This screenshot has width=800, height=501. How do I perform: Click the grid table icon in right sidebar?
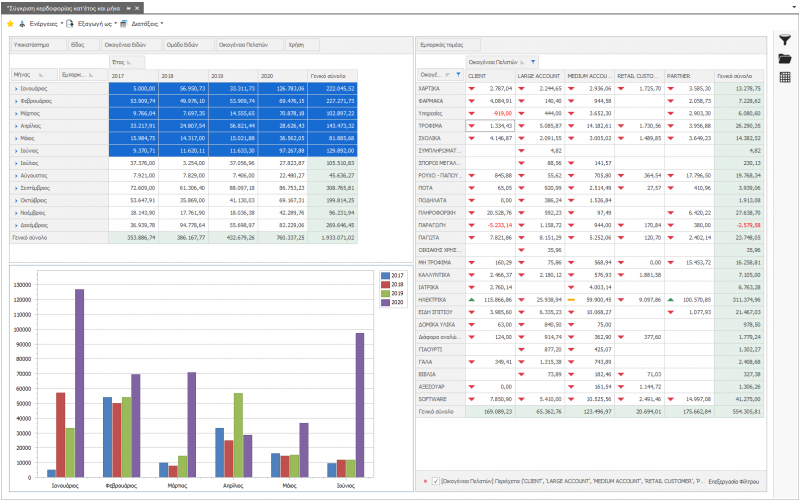point(785,77)
